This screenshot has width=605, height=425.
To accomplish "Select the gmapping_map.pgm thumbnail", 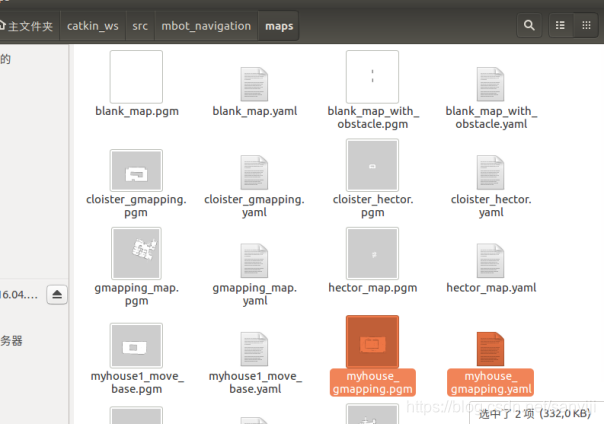I will pyautogui.click(x=136, y=253).
